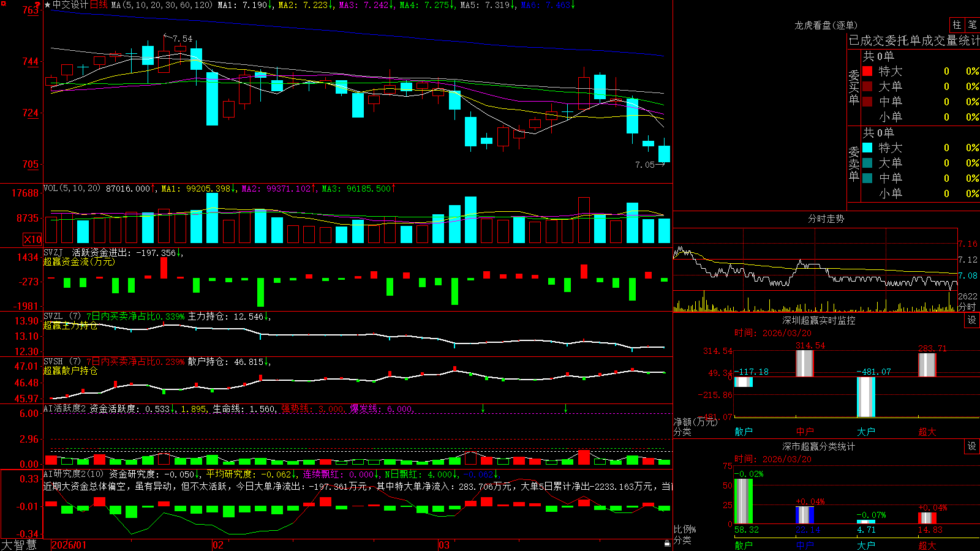
Task: Click the 日线 period label
Action: [x=99, y=5]
